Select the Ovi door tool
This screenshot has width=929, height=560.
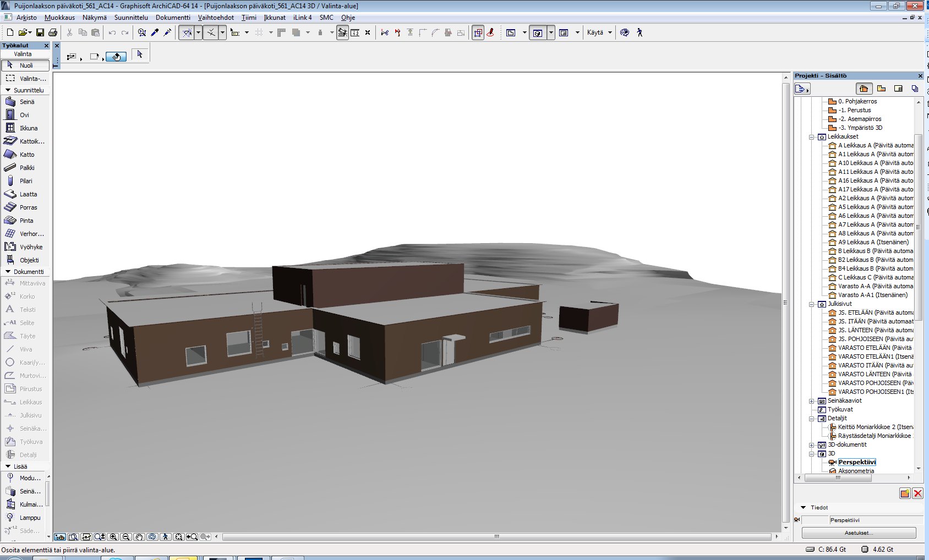pos(25,115)
